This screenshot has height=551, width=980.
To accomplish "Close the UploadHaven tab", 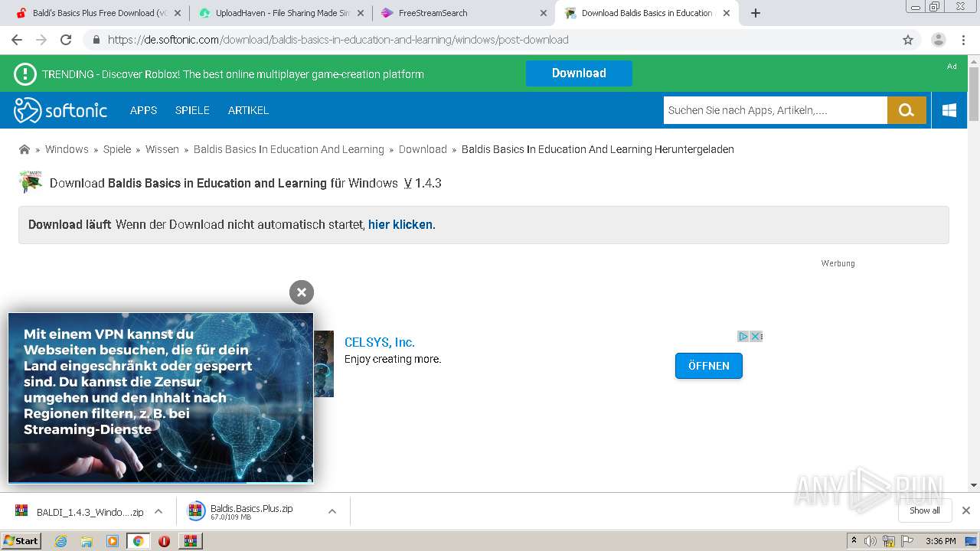I will click(361, 13).
